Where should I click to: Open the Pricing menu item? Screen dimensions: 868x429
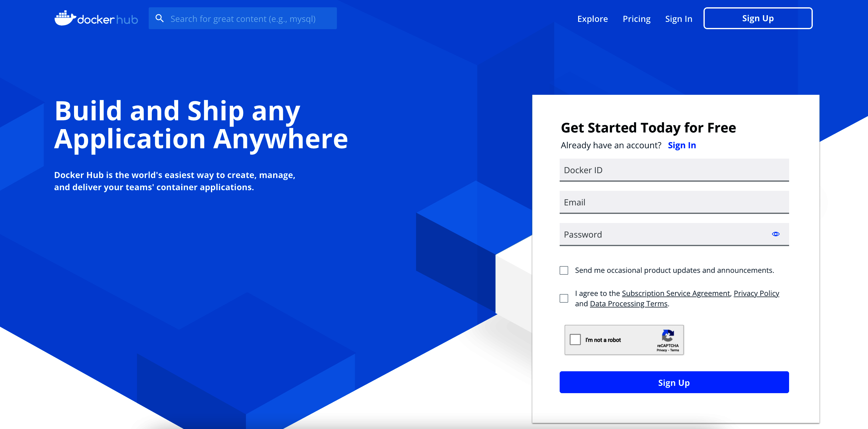[x=636, y=18]
